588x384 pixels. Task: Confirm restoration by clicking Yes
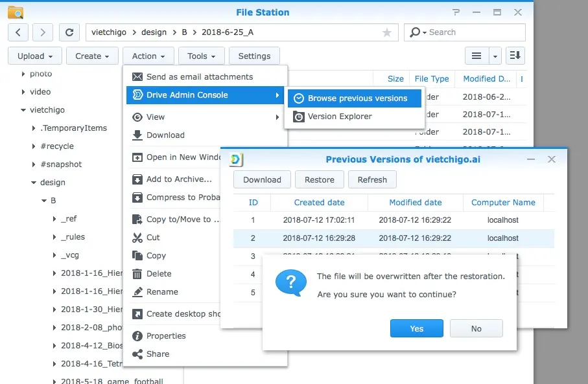tap(417, 328)
